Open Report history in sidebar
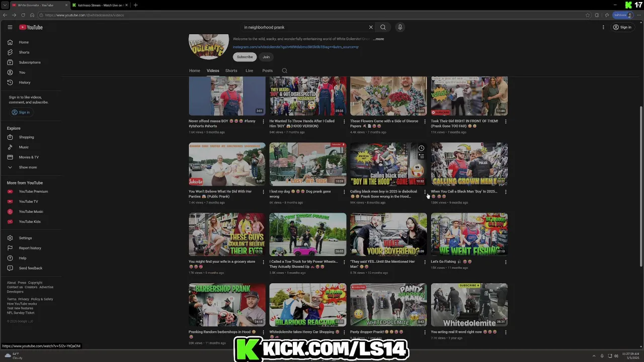Viewport: 644px width, 362px height. [31, 248]
